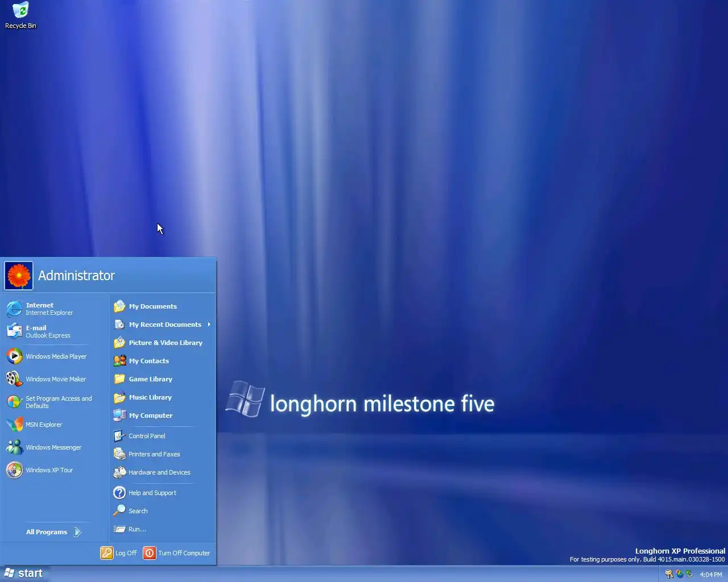Image resolution: width=728 pixels, height=582 pixels.
Task: Open Printers and Faxes
Action: coord(162,454)
